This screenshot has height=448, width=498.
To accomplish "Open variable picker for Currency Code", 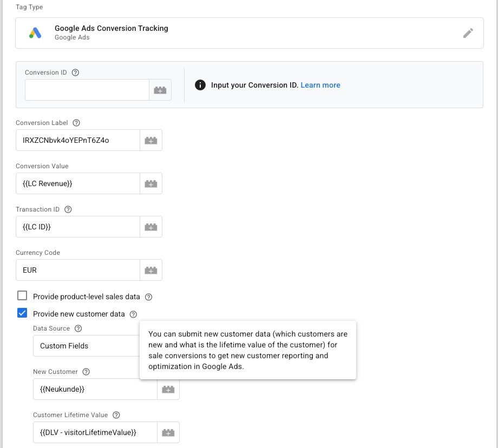I will click(151, 270).
